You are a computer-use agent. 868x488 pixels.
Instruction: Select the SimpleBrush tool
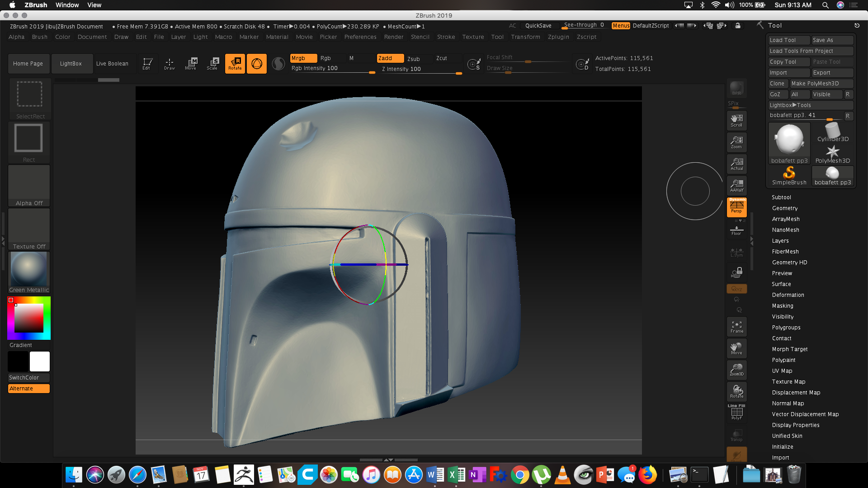pos(789,175)
